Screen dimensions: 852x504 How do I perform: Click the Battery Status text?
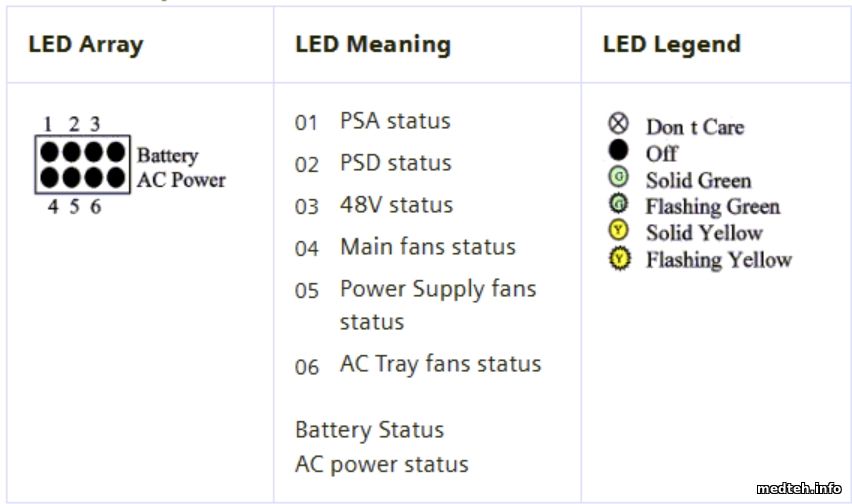pyautogui.click(x=369, y=430)
